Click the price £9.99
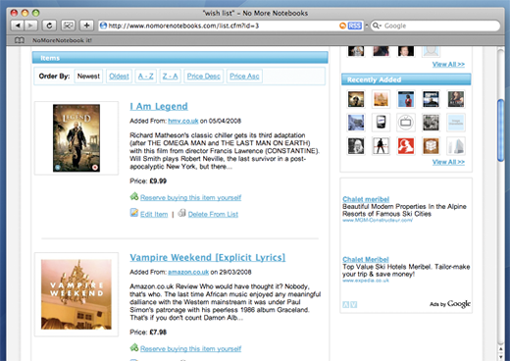 (x=158, y=181)
